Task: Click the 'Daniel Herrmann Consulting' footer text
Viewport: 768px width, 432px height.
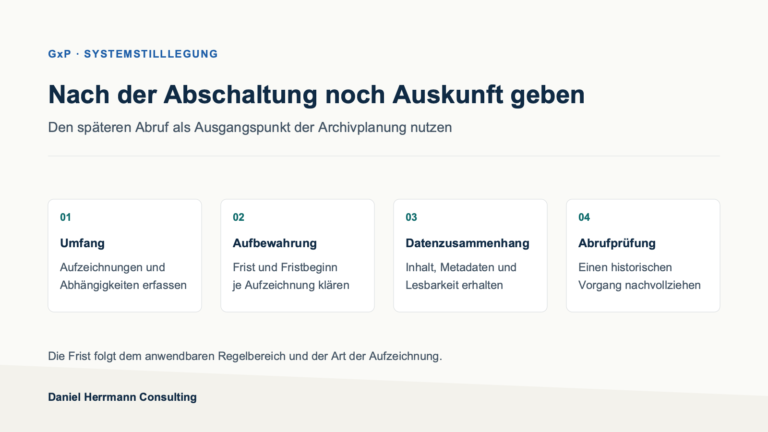Action: 122,397
